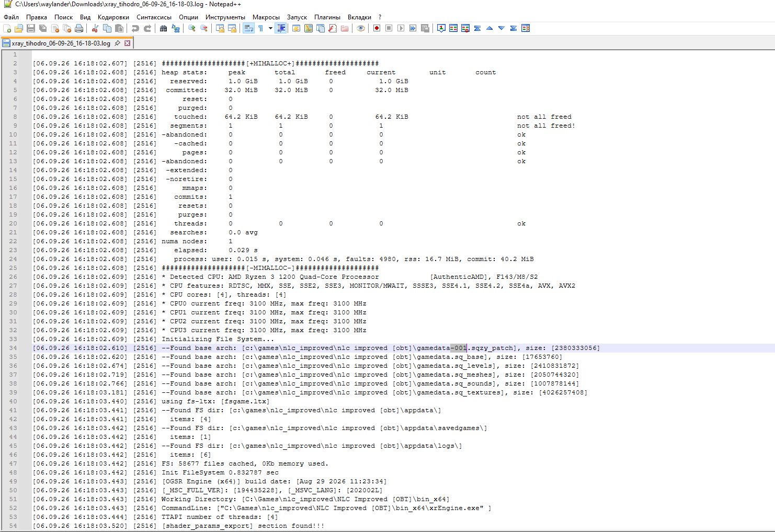Open the Файл menu
Screen dimensions: 775x532
coord(11,17)
